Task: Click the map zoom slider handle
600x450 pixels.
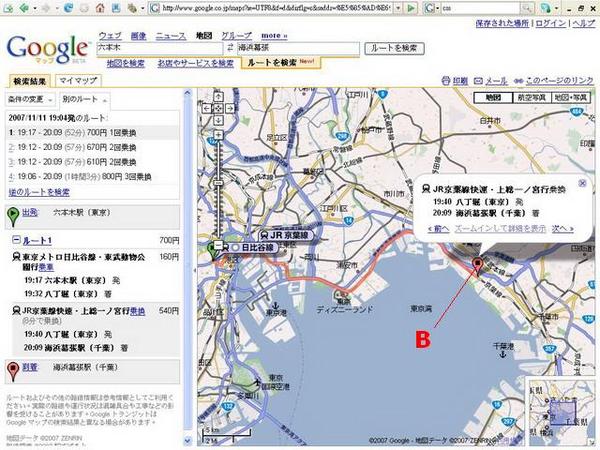Action: [x=218, y=183]
